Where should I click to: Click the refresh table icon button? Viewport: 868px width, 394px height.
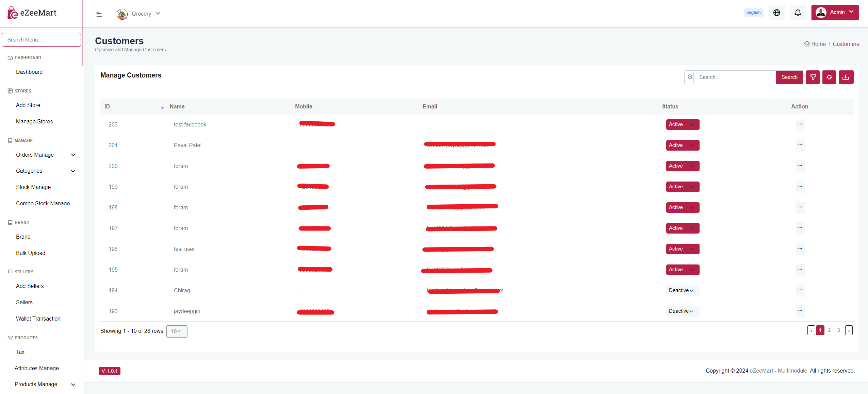(x=829, y=77)
